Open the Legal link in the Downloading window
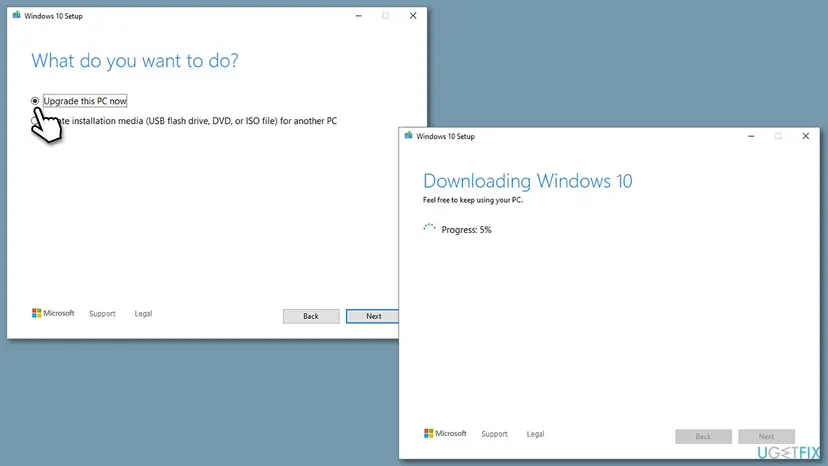 click(535, 434)
